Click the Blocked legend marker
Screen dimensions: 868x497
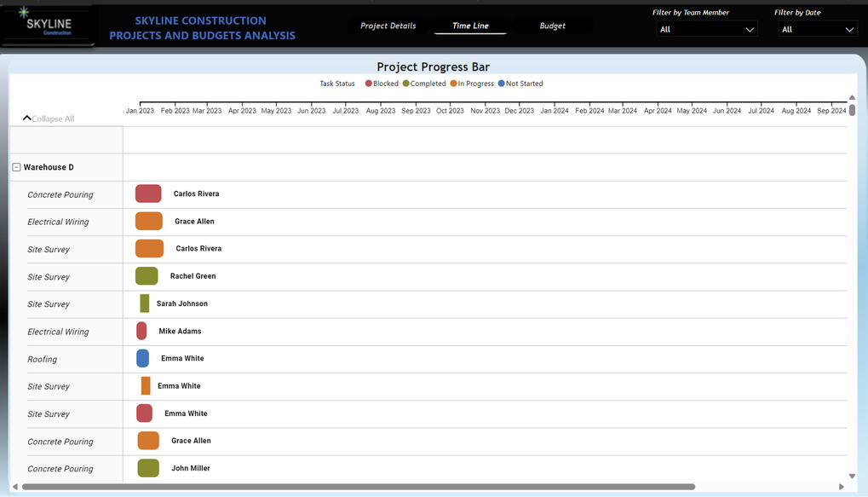click(369, 84)
